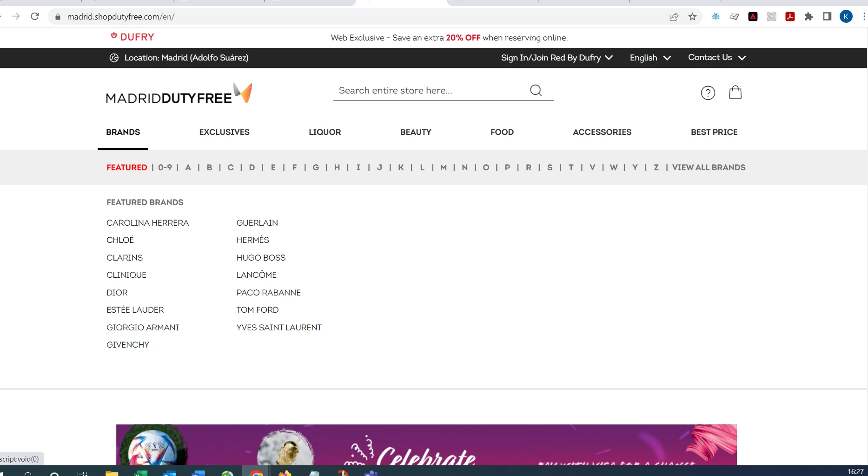The height and width of the screenshot is (476, 868).
Task: Open Paco Rabanne brand page
Action: tap(268, 293)
